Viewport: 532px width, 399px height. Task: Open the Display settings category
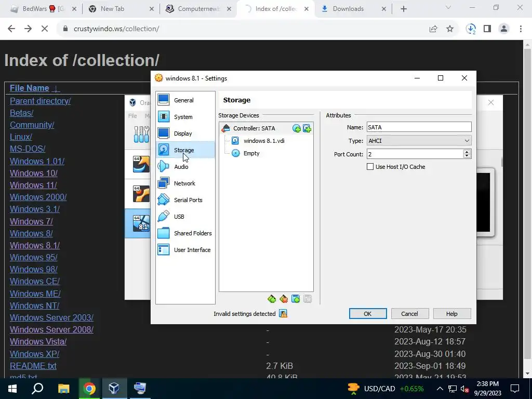(185, 134)
